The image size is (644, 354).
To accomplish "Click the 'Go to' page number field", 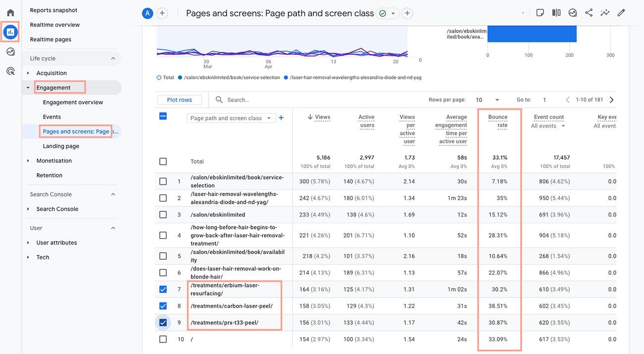I will (x=544, y=100).
